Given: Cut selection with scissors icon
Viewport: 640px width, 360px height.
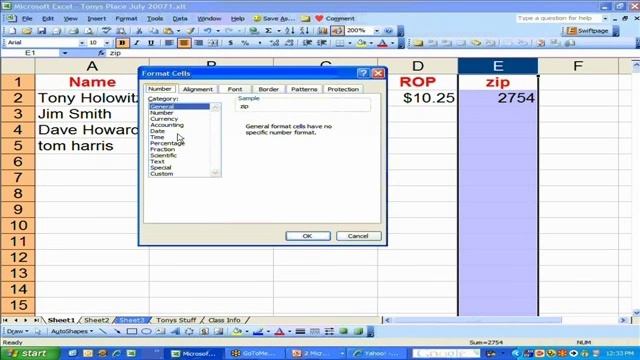Looking at the screenshot, I should [x=139, y=31].
